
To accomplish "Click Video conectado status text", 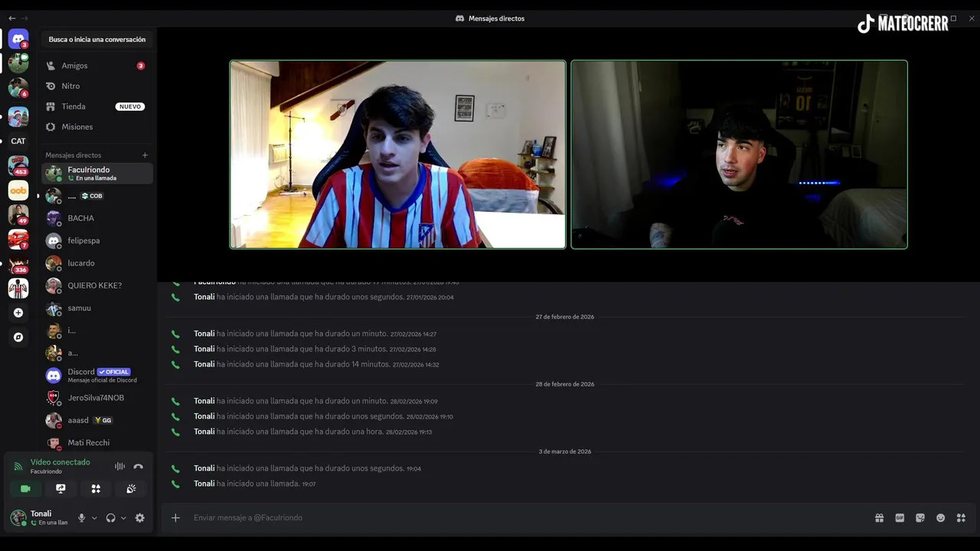I will point(60,462).
